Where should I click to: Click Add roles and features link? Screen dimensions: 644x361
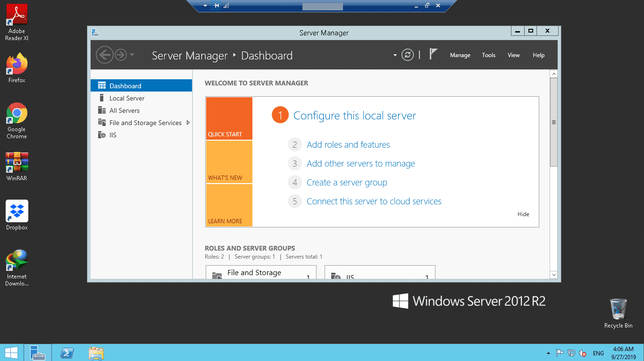pos(348,145)
